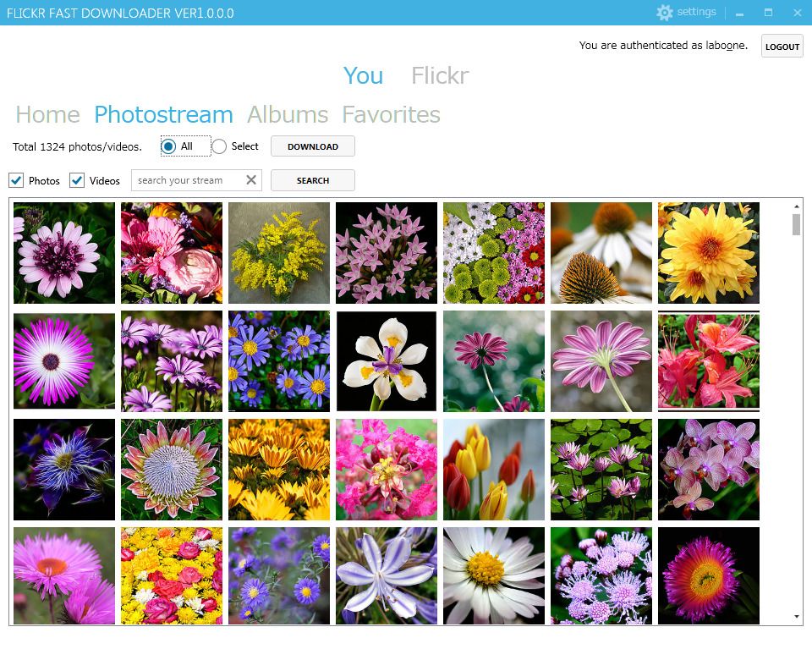Open the Home section
Screen dimensions: 812x660
coord(47,114)
